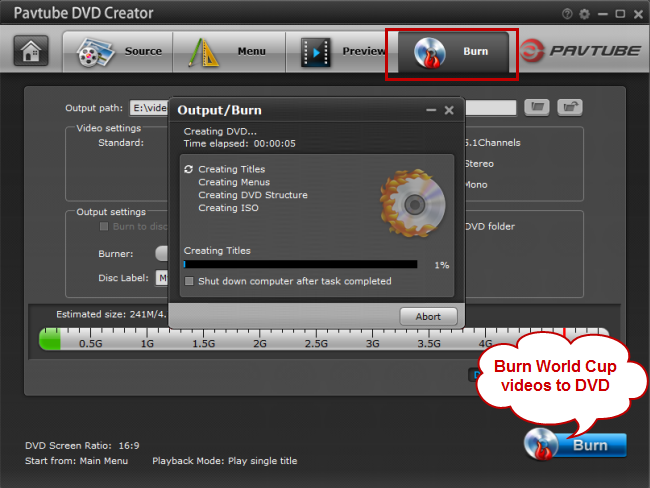Click 'Creating DVD Structure' step text
Image resolution: width=650 pixels, height=488 pixels.
click(x=253, y=195)
